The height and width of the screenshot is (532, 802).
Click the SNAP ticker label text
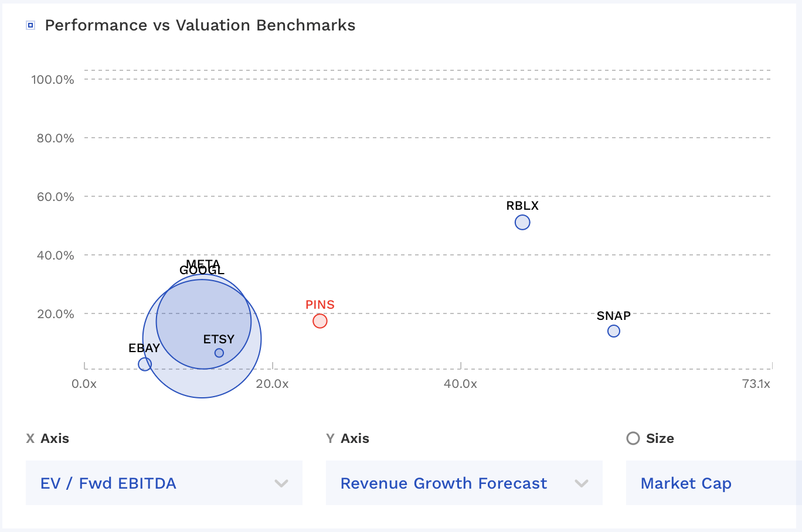point(613,316)
